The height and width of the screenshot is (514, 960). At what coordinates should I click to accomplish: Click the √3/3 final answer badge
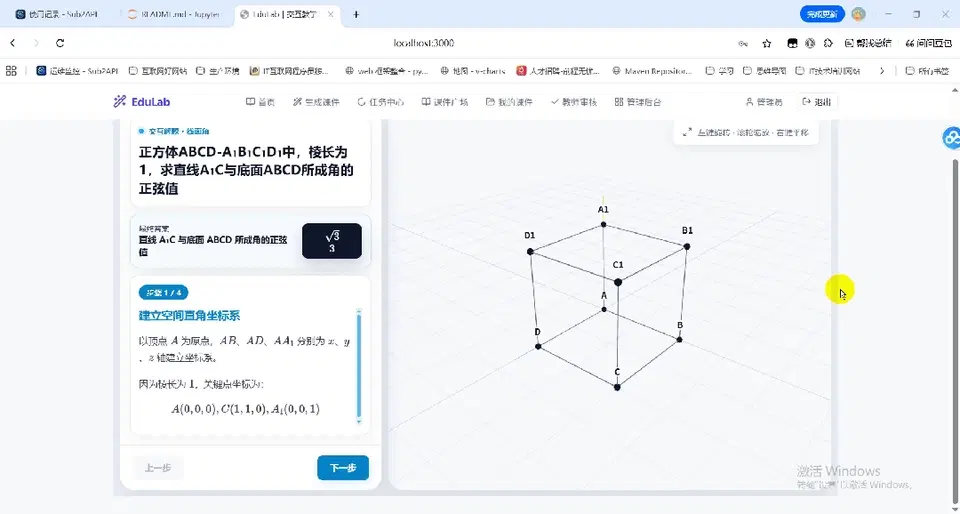point(332,241)
